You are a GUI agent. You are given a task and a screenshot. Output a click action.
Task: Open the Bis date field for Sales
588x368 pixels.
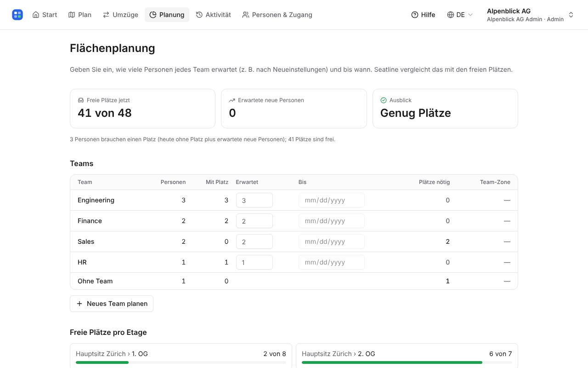point(332,241)
